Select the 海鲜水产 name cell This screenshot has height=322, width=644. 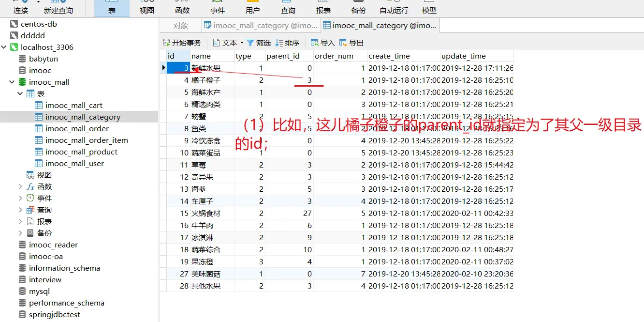pyautogui.click(x=212, y=92)
